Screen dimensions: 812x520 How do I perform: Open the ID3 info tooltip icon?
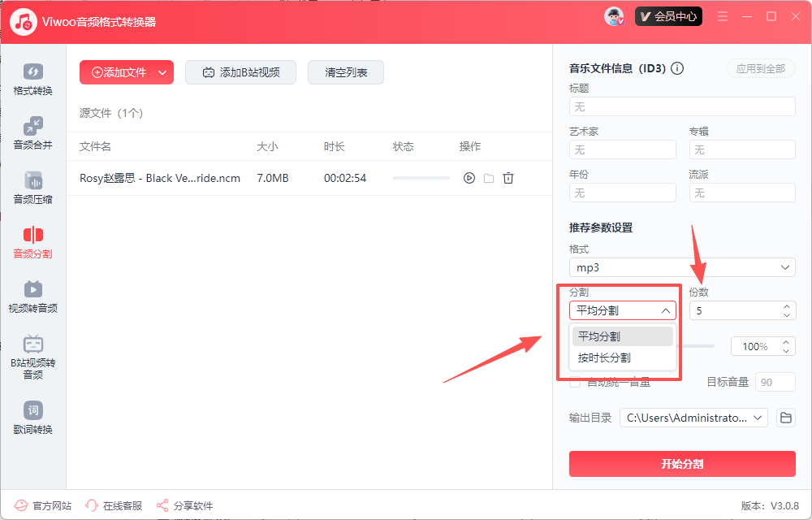click(x=677, y=68)
